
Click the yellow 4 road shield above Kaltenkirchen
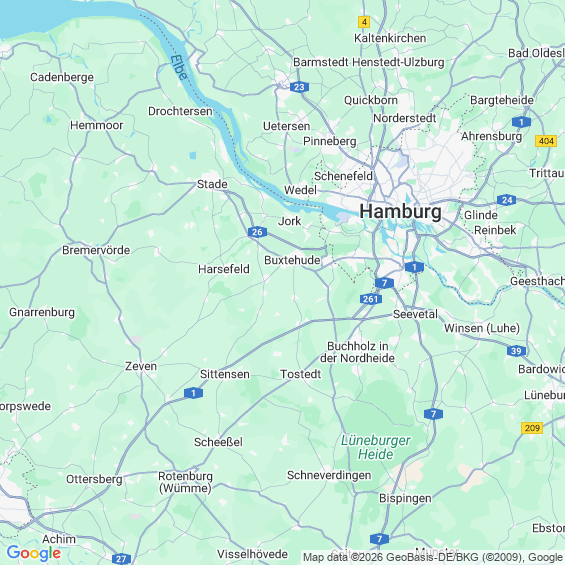[364, 22]
